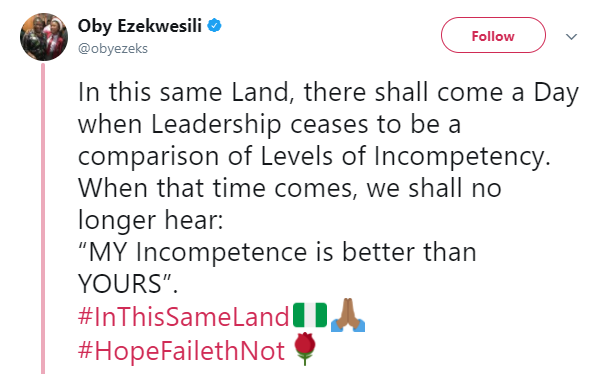Viewport: 604px width, 374px height.
Task: Visit the @obyezeks handle link
Action: tap(113, 49)
